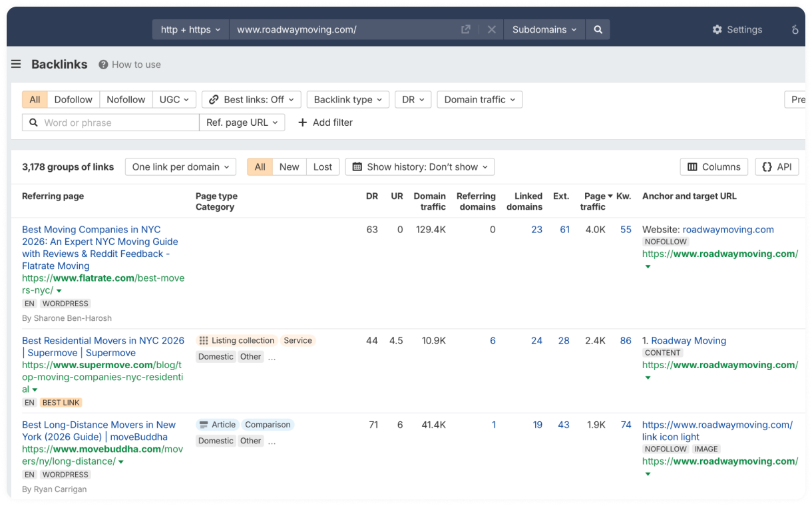The width and height of the screenshot is (812, 506).
Task: Click linked domains value 23 in Flatrate row
Action: coord(536,229)
